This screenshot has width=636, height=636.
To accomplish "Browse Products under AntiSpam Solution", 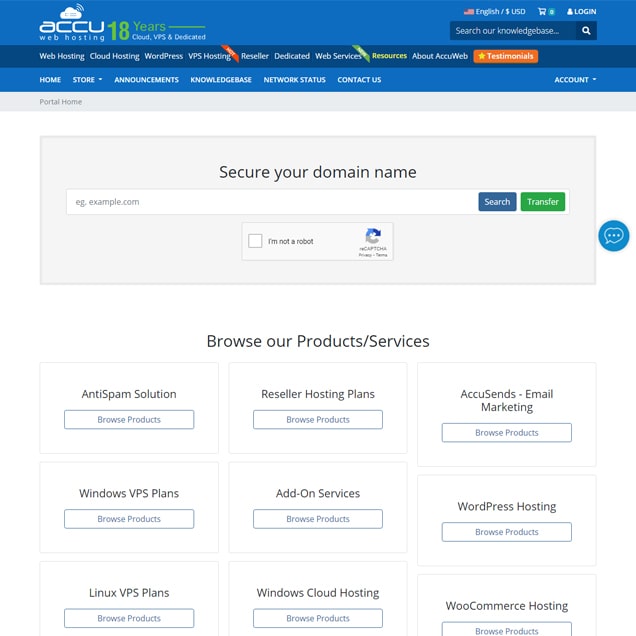I will coord(129,419).
